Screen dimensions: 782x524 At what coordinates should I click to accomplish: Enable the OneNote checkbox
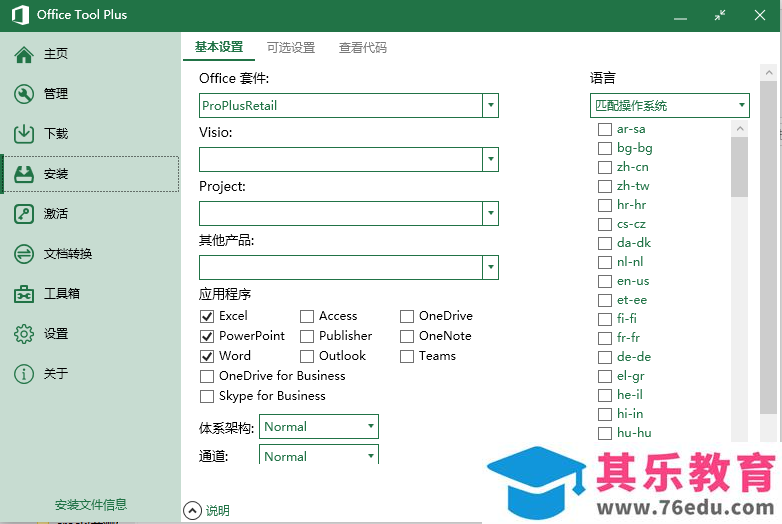407,337
